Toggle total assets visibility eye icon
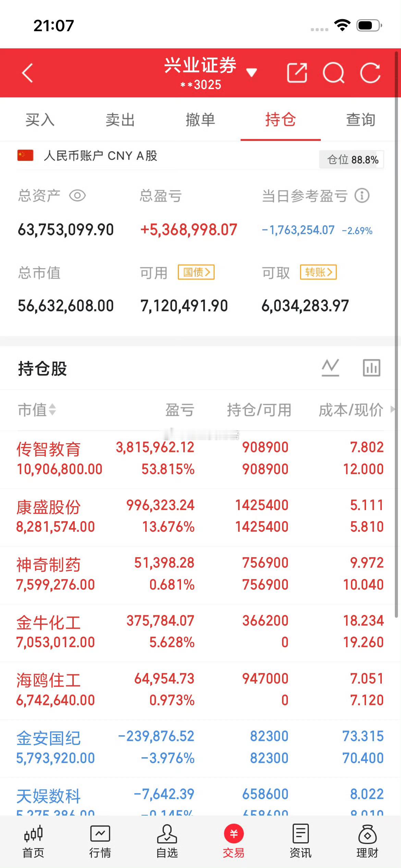 pyautogui.click(x=77, y=196)
